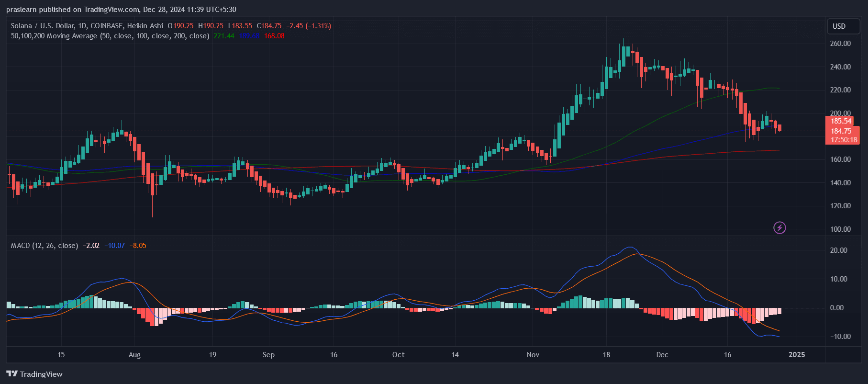Select the MACD (12, 26, close) indicator legend
This screenshot has height=384, width=868.
click(x=45, y=246)
